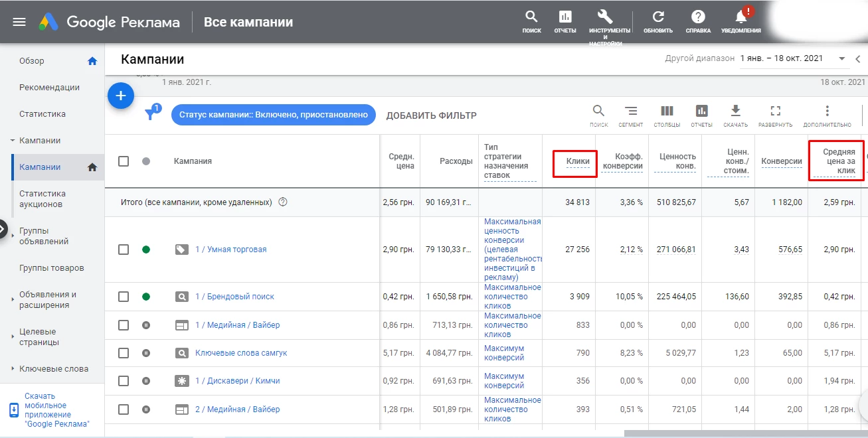This screenshot has width=868, height=438.
Task: Open campaign 1 / Умная торговая
Action: coord(230,250)
